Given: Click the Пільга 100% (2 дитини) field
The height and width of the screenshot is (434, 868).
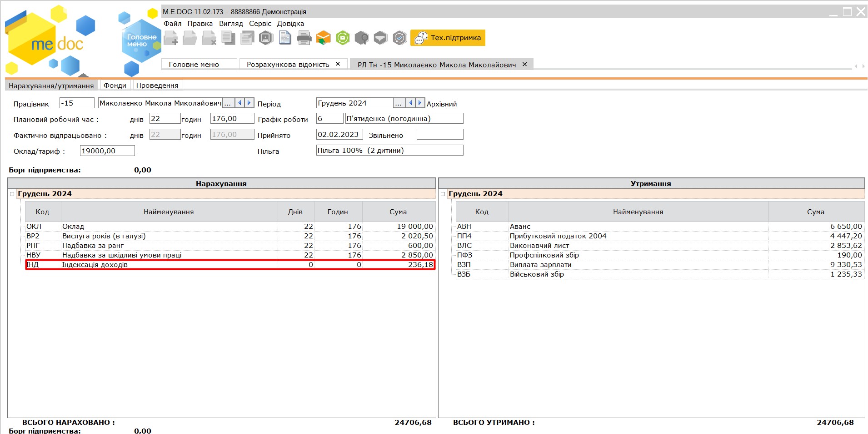Looking at the screenshot, I should pyautogui.click(x=390, y=151).
